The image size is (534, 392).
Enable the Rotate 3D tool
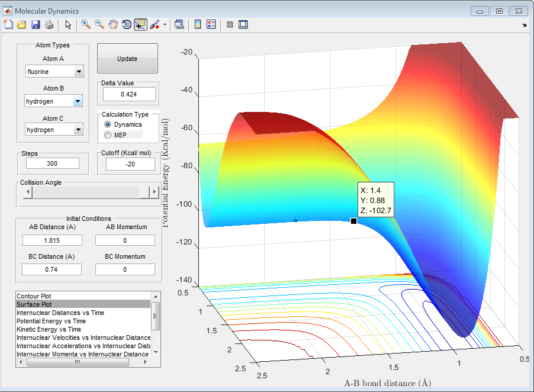pyautogui.click(x=127, y=24)
